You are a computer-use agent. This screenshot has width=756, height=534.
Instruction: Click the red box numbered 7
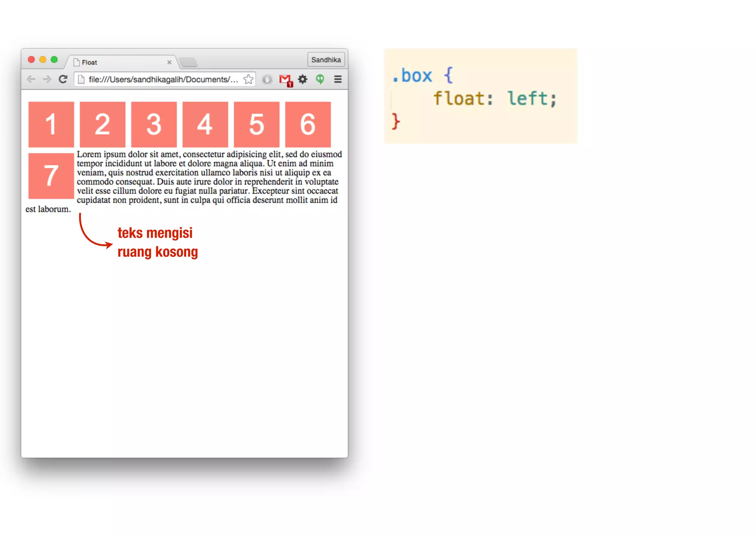click(51, 176)
